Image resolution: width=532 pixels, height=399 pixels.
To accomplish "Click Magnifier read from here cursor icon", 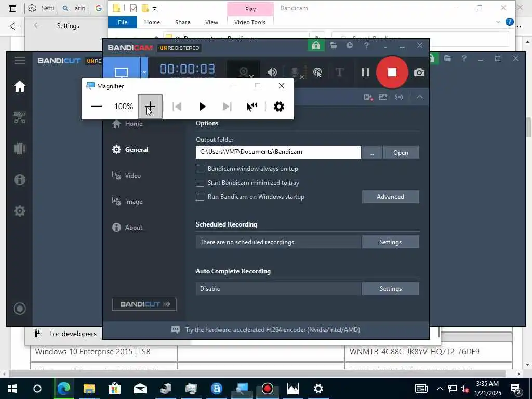I will (x=252, y=107).
